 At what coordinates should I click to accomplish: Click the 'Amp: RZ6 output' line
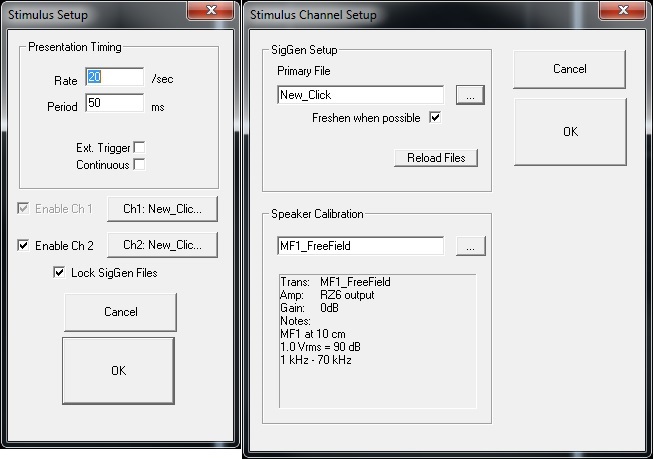[327, 295]
